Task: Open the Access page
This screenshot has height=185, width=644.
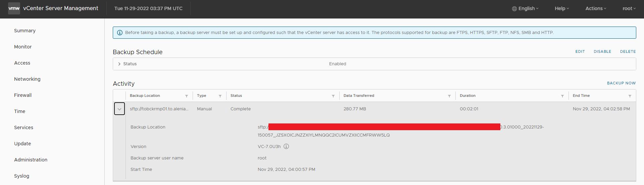Action: pos(22,63)
